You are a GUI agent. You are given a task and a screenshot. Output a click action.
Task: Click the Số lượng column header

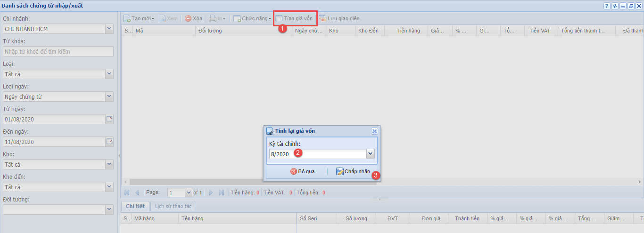tap(355, 218)
